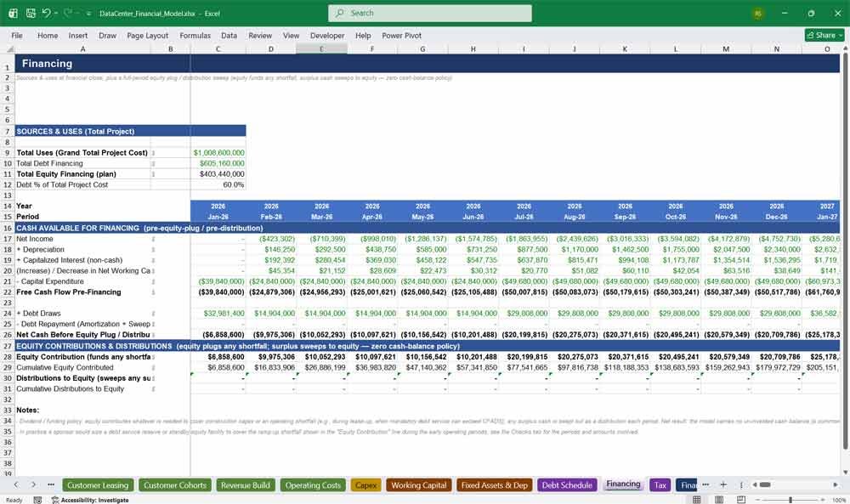The image size is (850, 504).
Task: Switch to Revenue Build sheet tab
Action: 246,485
